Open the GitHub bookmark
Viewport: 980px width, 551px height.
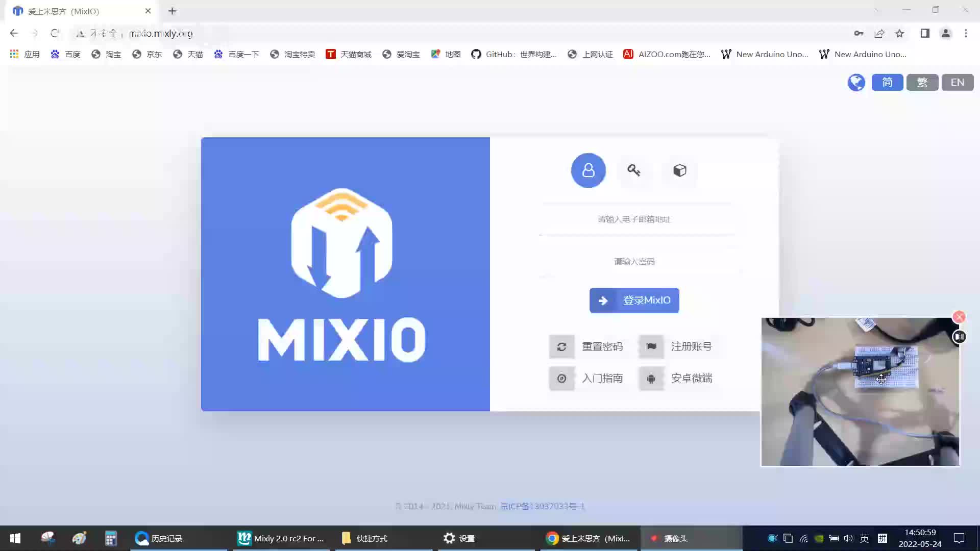[x=513, y=54]
